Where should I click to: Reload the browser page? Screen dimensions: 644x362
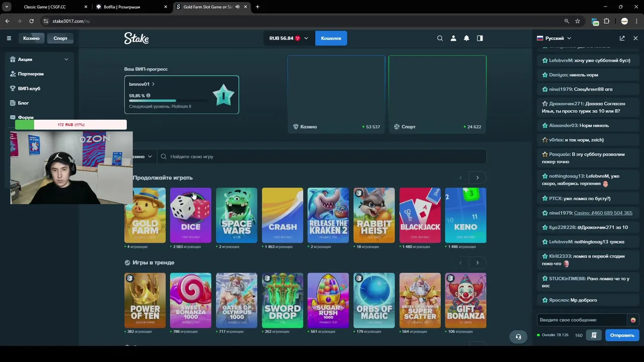pyautogui.click(x=31, y=21)
